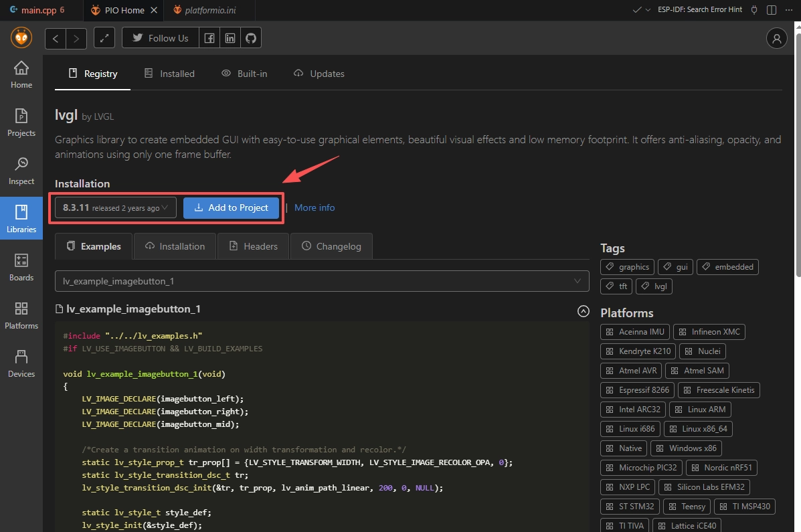Open the More info link
Screen dimensions: 801x532
(x=315, y=208)
